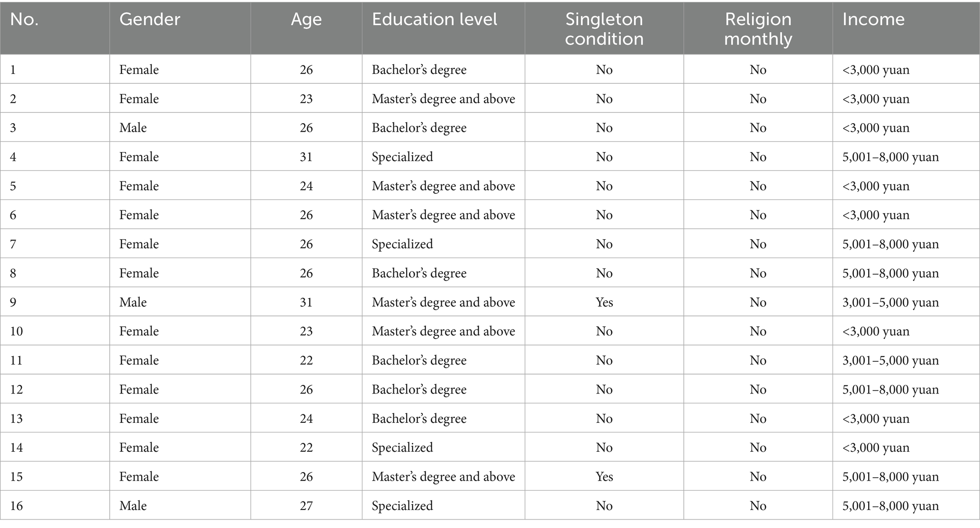Image resolution: width=980 pixels, height=528 pixels.
Task: Click Yes in row 15 singleton column
Action: click(x=604, y=476)
